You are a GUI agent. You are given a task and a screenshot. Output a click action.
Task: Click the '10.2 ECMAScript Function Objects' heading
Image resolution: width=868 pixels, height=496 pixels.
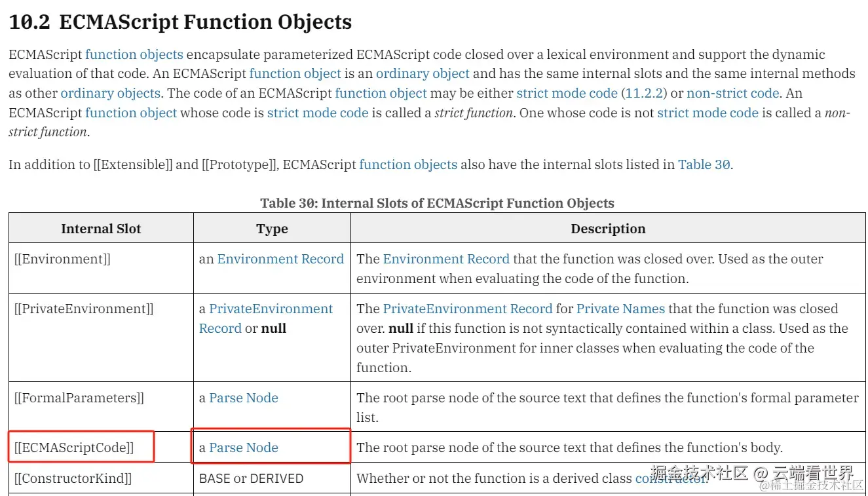pos(180,22)
